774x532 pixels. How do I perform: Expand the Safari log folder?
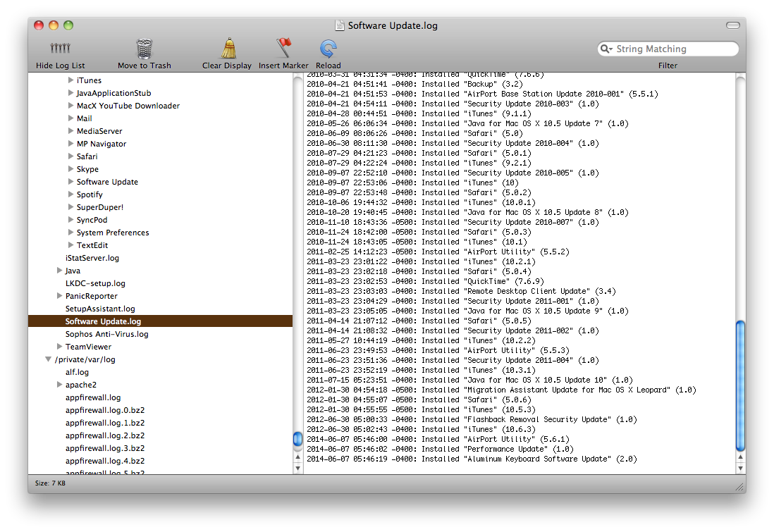[70, 156]
